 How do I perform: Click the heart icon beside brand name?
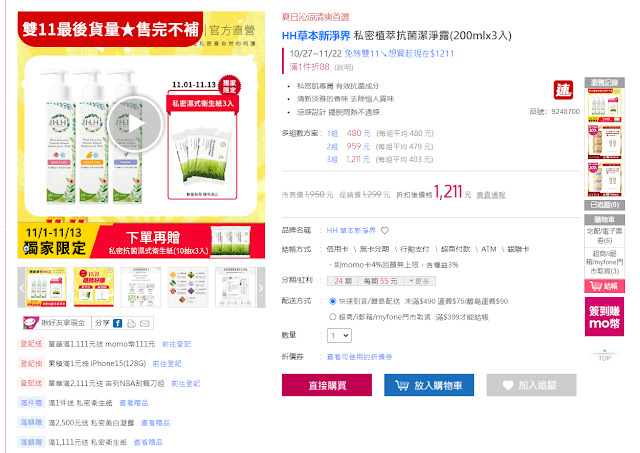(x=384, y=231)
